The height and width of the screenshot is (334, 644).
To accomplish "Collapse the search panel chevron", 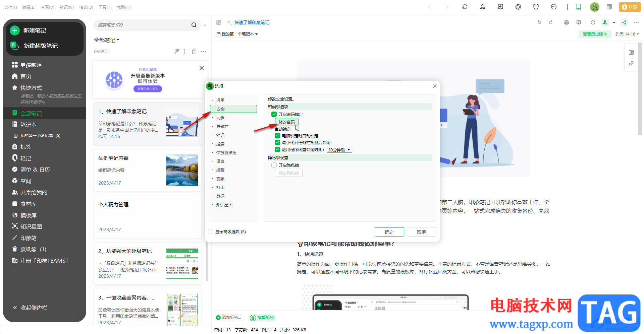I will click(x=205, y=25).
